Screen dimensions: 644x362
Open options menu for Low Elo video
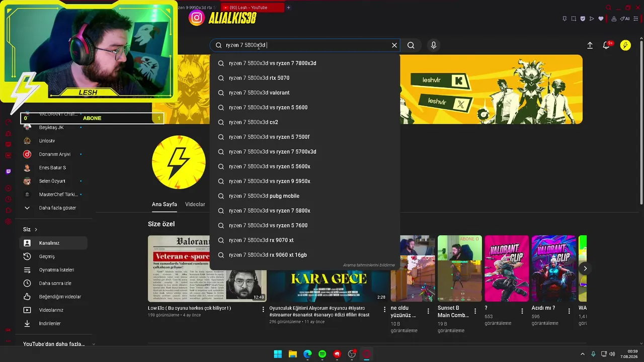pos(263,310)
